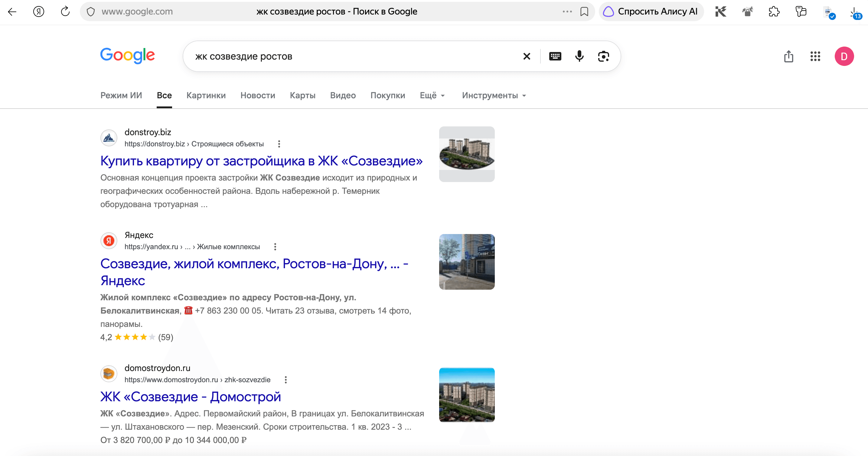
Task: Open the page translator icon
Action: [x=801, y=12]
